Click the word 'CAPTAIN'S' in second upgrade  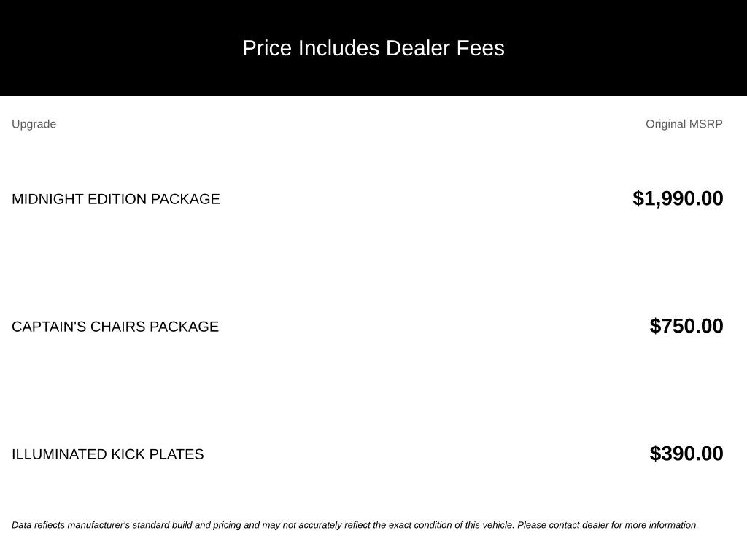(49, 327)
